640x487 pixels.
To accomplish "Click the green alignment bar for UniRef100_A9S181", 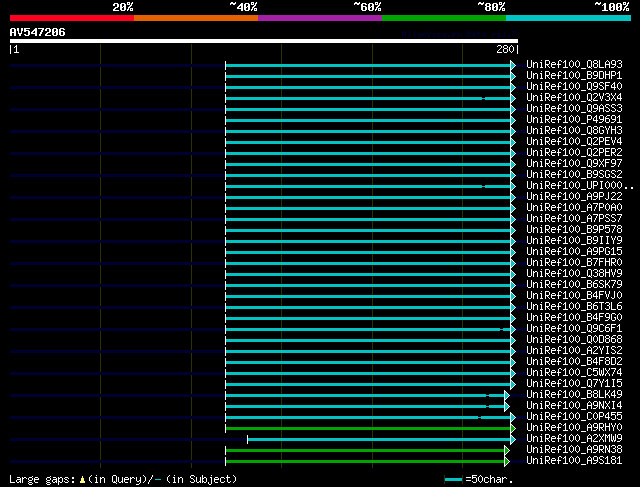I will pos(365,462).
